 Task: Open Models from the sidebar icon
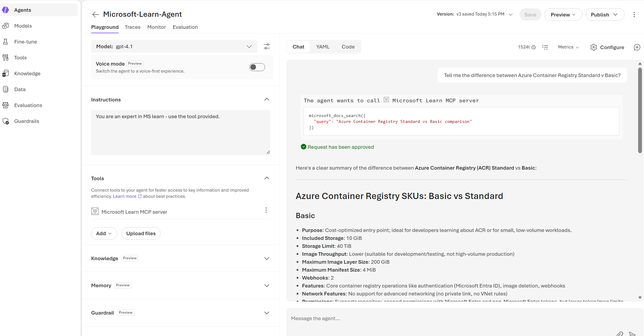[x=6, y=26]
